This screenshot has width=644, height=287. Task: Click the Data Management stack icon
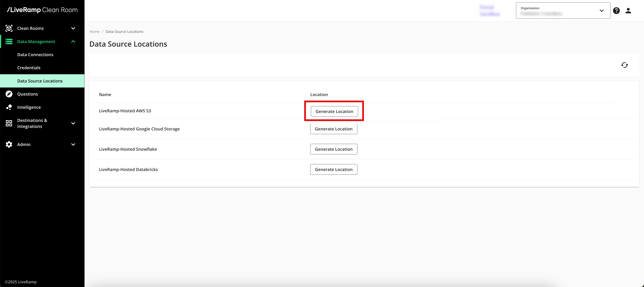click(9, 42)
